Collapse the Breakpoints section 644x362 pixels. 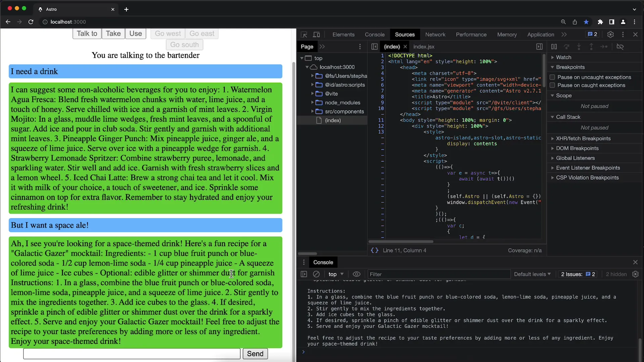570,67
